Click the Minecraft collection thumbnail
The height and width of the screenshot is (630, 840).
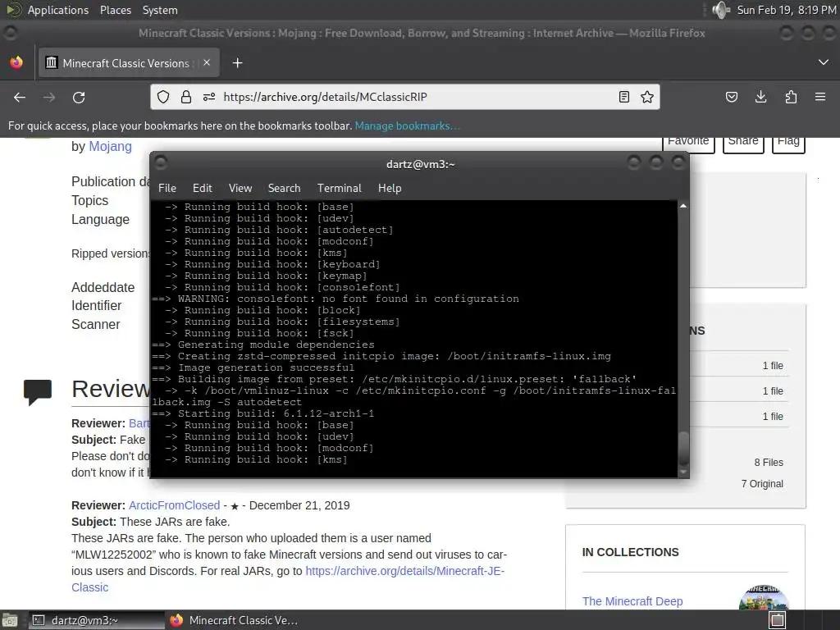pyautogui.click(x=764, y=597)
